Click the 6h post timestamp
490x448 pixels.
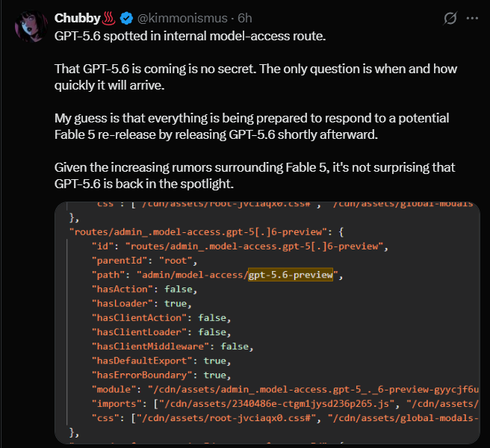click(245, 19)
